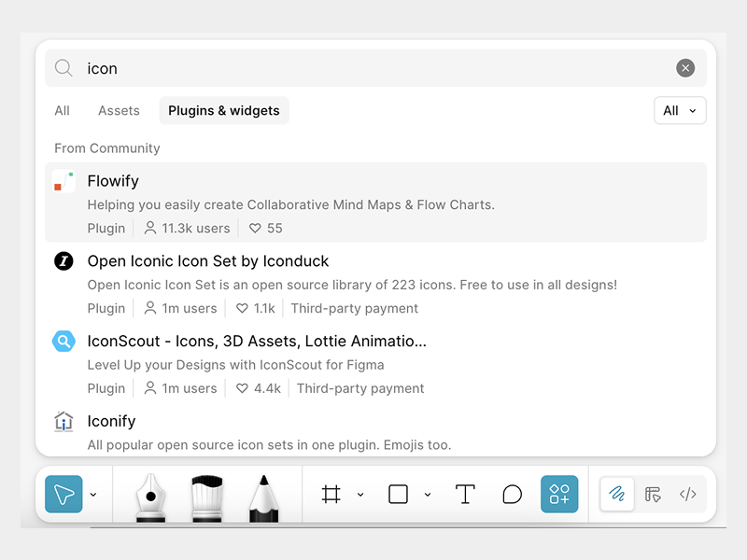The image size is (747, 560).
Task: Switch to Dev Mode with the code icon
Action: (688, 494)
